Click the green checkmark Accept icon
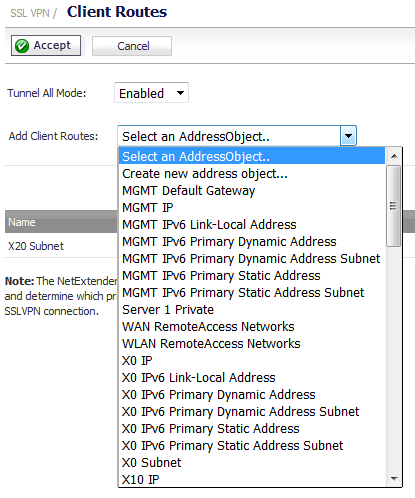The image size is (415, 498). click(22, 46)
